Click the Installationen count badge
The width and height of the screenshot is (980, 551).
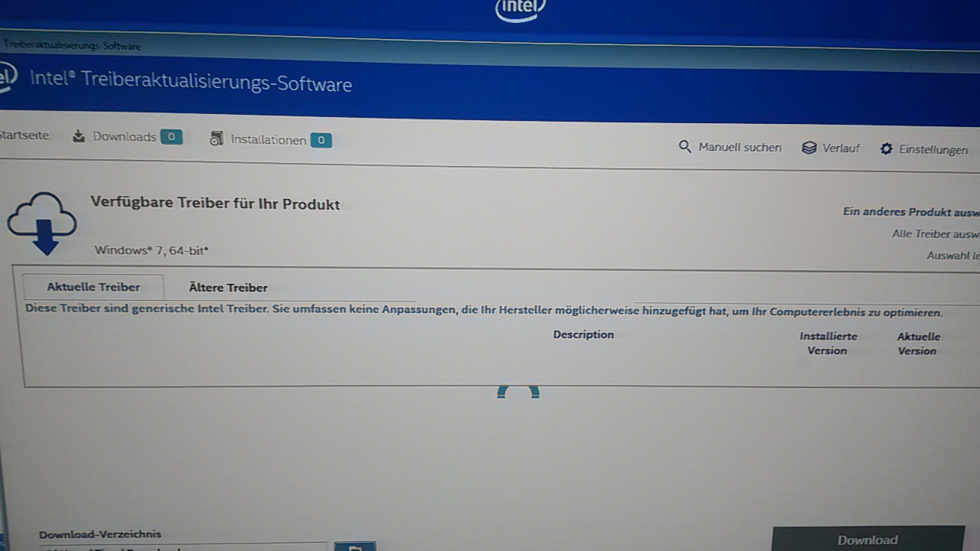click(x=322, y=140)
